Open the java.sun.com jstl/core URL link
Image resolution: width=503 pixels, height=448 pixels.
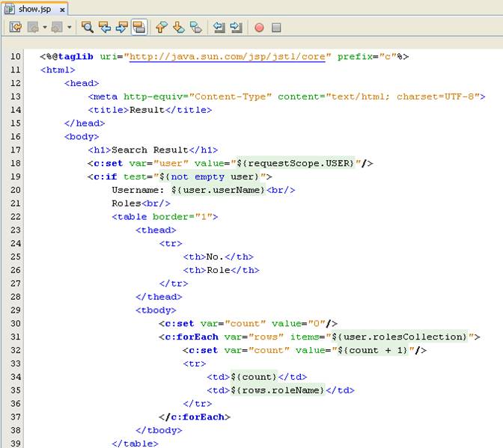[x=228, y=57]
